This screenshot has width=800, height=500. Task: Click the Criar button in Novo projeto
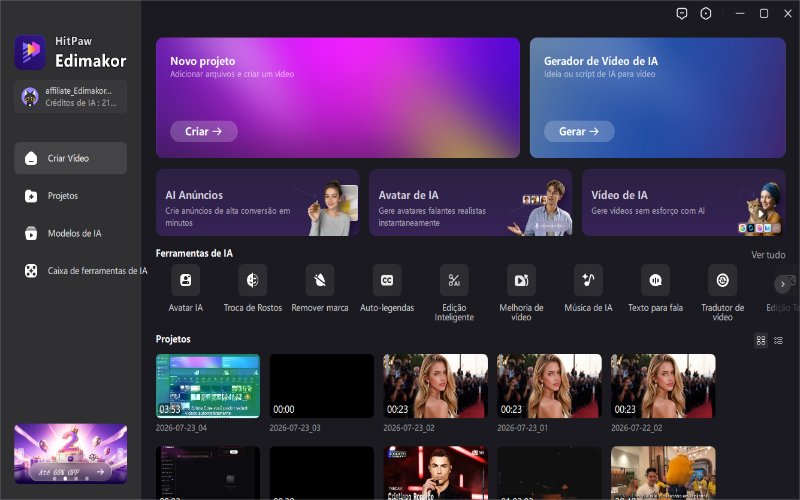click(x=204, y=132)
